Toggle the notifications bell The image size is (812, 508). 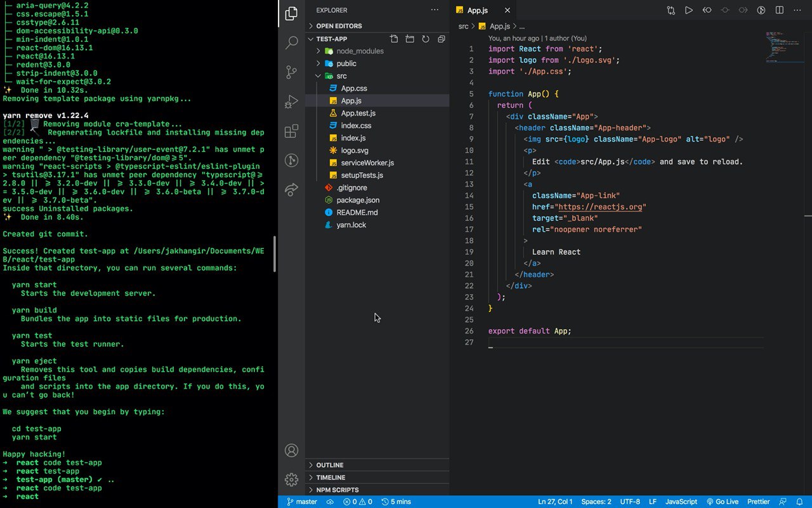point(799,502)
